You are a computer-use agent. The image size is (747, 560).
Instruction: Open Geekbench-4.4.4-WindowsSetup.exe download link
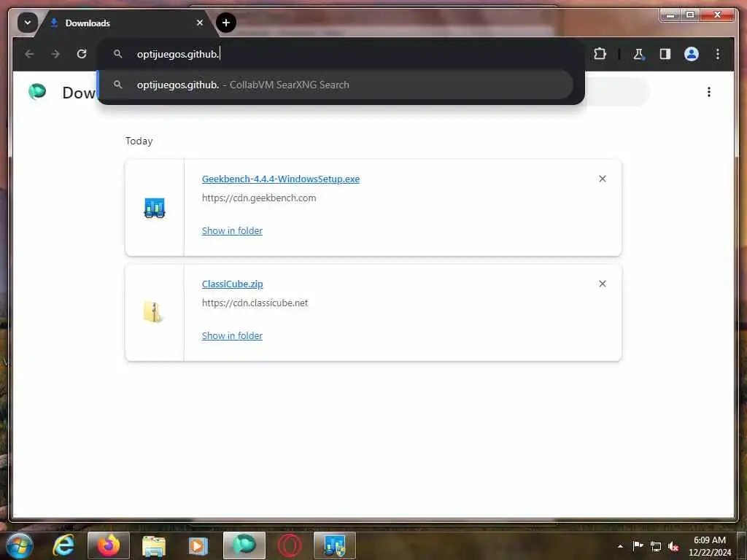coord(281,179)
